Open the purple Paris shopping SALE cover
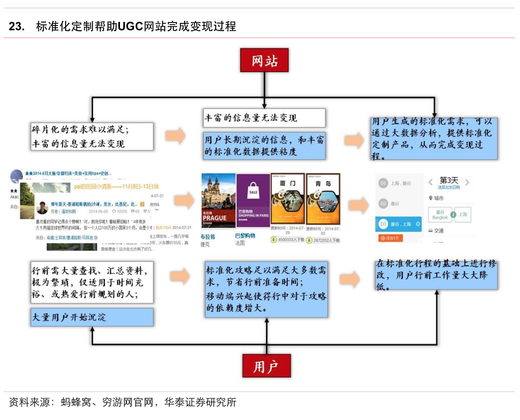This screenshot has height=420, width=520. tap(253, 200)
